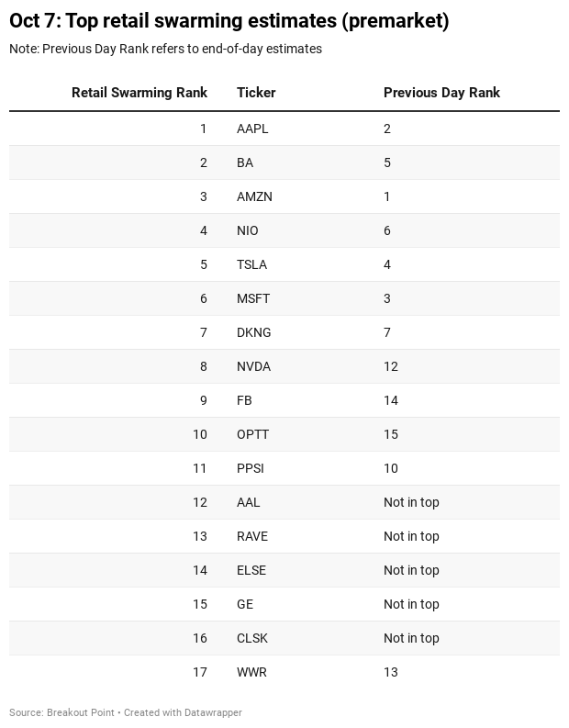
Task: Click the RAVE ticker entry
Action: (252, 537)
